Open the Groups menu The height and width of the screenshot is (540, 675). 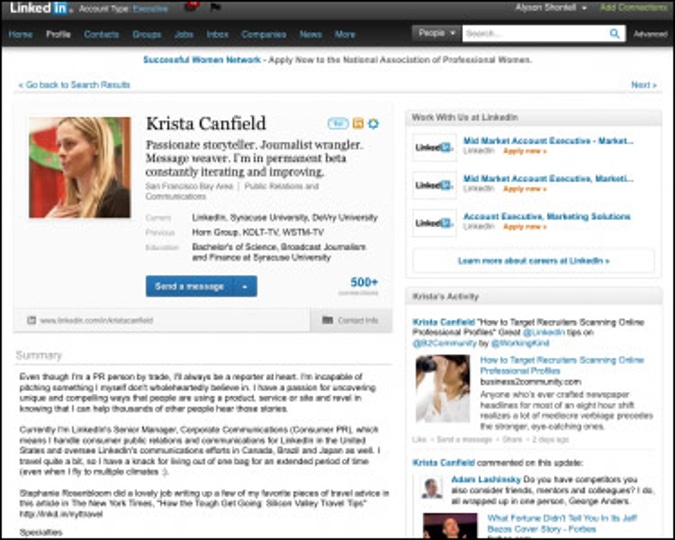pos(146,34)
